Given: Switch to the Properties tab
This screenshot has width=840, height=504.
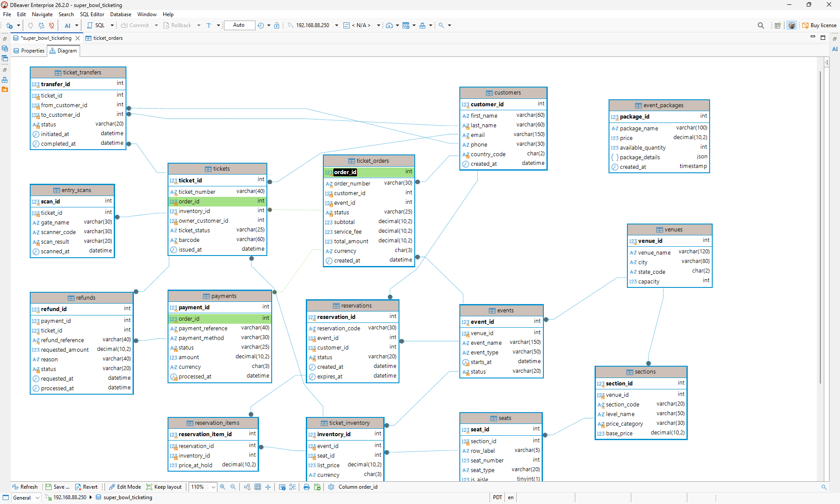Looking at the screenshot, I should click(28, 51).
